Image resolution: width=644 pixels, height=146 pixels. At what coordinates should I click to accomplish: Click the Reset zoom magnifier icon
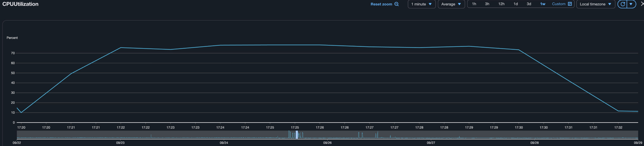click(x=397, y=4)
